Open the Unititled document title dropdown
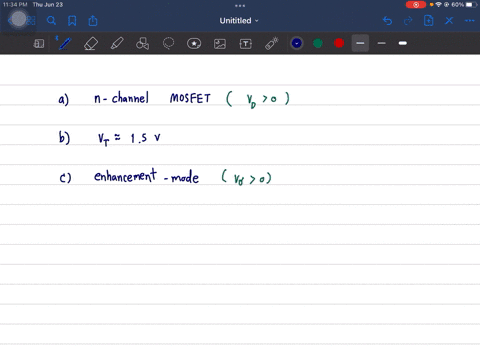480x360 pixels. [x=239, y=21]
